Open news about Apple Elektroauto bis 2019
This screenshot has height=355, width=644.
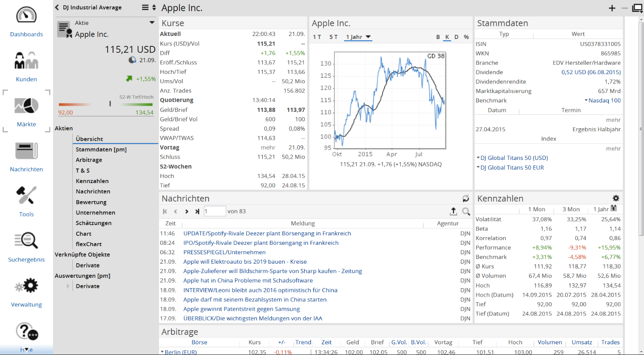(x=245, y=262)
